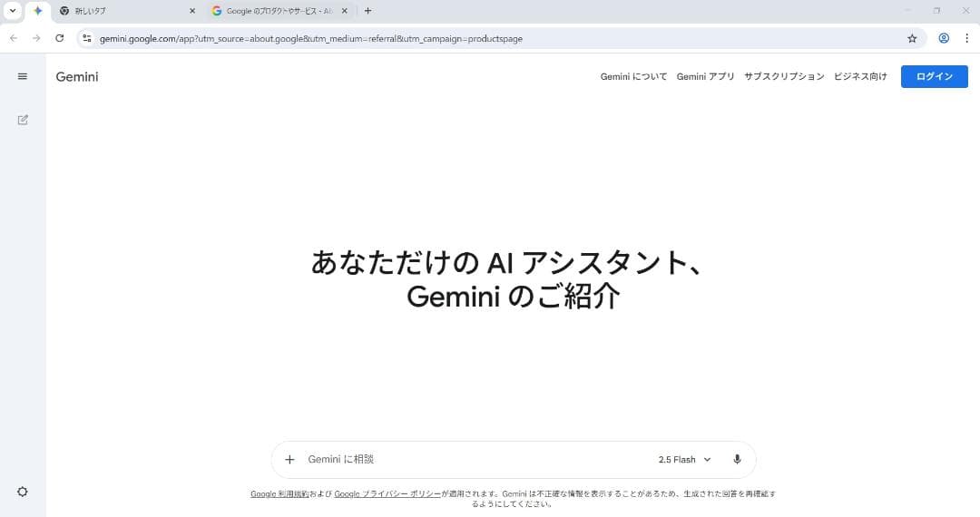980x517 pixels.
Task: Open the tab search dropdown arrow
Action: [13, 11]
